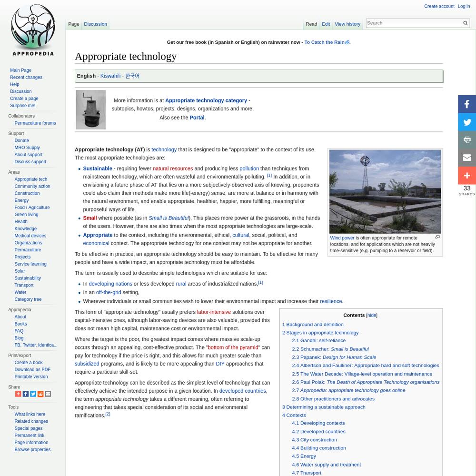Screen dimensions: 476x476
Task: Share page via Facebook floating button
Action: 467,104
